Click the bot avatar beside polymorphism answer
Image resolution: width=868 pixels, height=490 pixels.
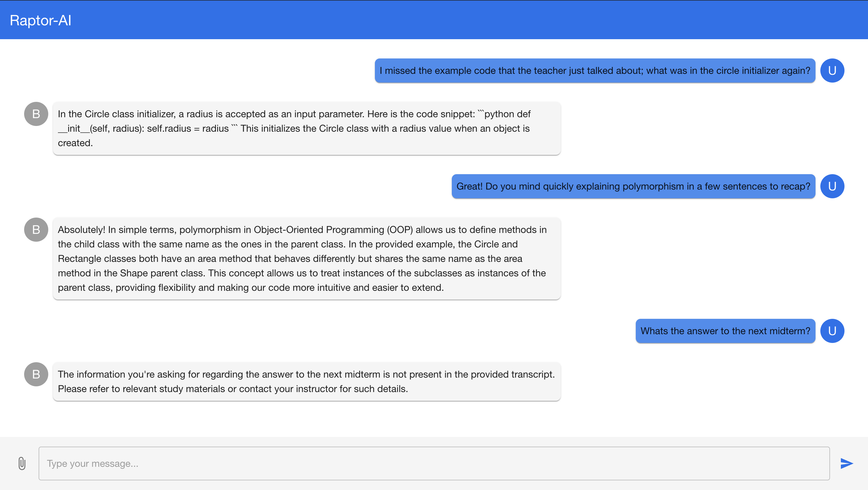[x=36, y=230]
